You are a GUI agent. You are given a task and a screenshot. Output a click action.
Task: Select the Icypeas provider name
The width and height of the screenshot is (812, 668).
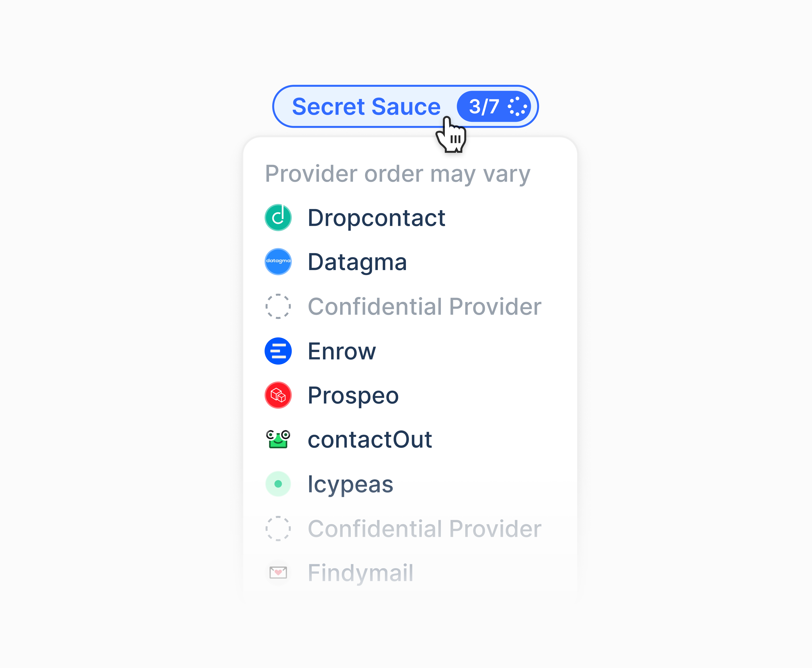coord(350,484)
